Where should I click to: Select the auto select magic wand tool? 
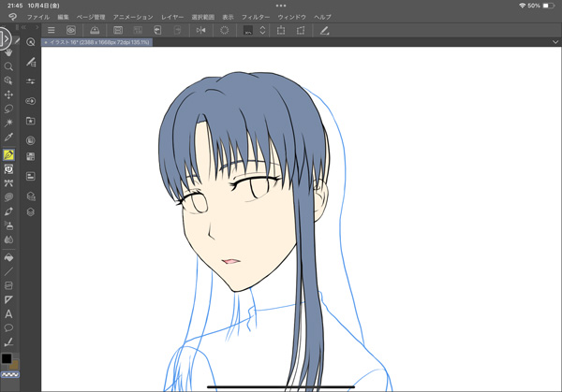pos(9,123)
